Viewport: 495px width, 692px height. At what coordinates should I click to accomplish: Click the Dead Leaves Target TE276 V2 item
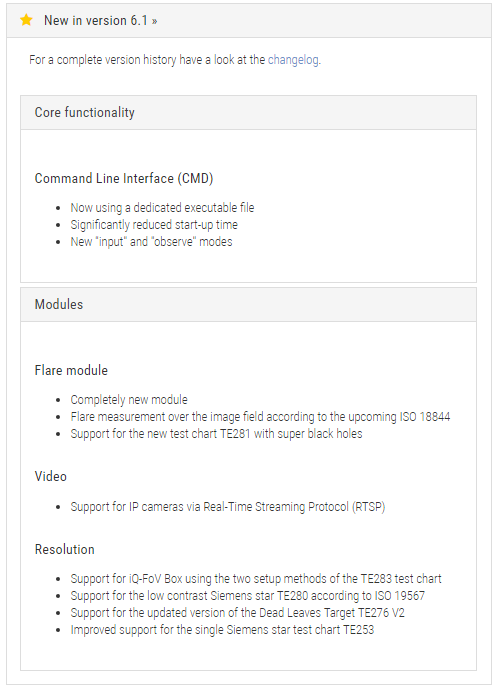pyautogui.click(x=237, y=613)
